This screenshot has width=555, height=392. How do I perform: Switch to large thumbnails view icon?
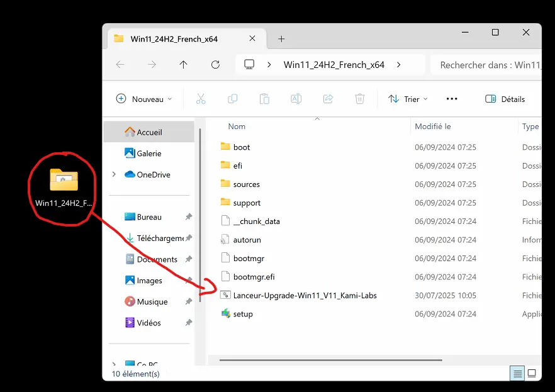click(532, 373)
